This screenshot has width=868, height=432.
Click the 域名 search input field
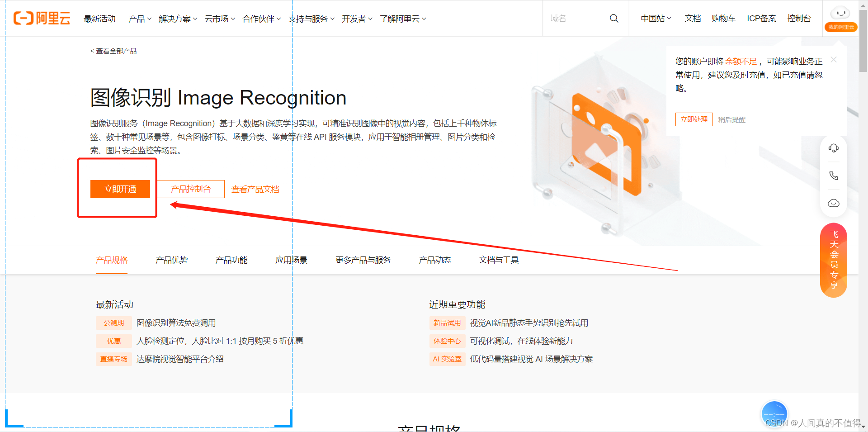click(x=576, y=19)
